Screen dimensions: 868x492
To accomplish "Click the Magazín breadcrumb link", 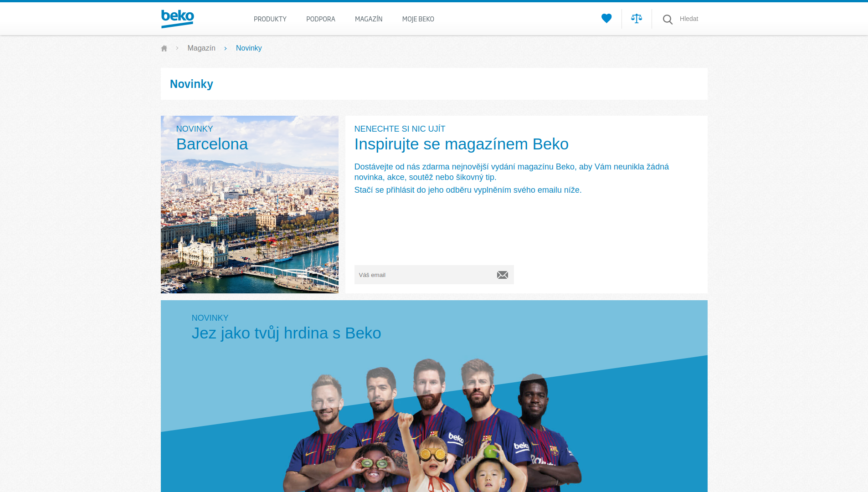I will click(x=201, y=48).
